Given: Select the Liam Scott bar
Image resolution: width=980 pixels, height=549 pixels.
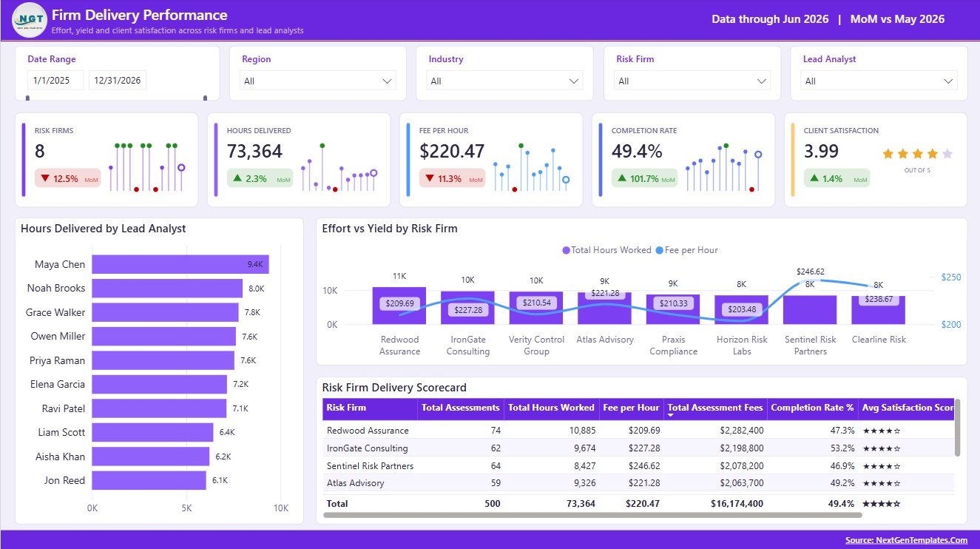Looking at the screenshot, I should [x=153, y=432].
